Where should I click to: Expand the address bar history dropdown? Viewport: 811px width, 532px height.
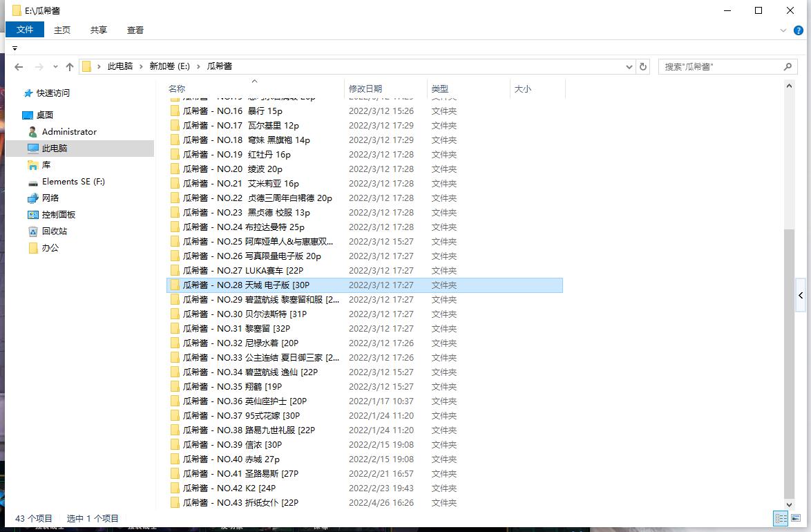point(629,67)
